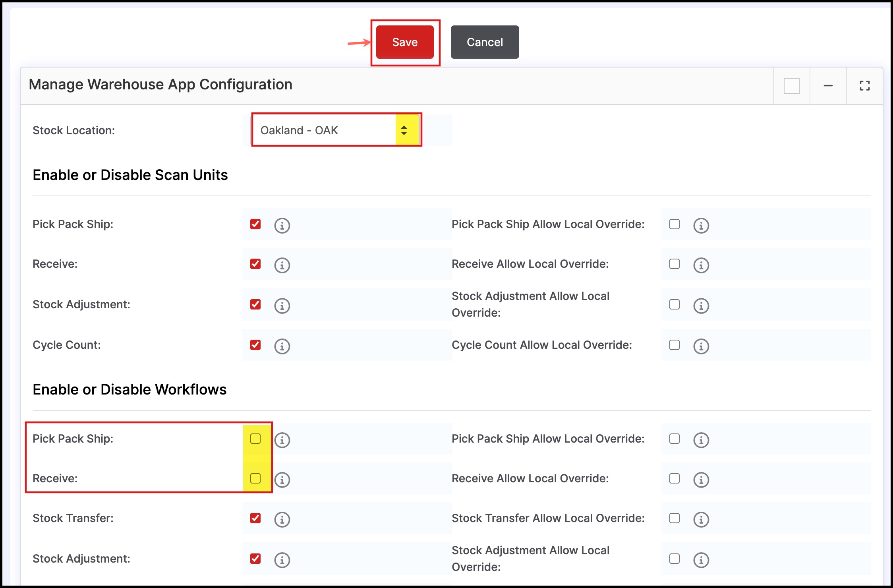Click the info icon beside Scan Units Receive checkbox

pos(282,265)
